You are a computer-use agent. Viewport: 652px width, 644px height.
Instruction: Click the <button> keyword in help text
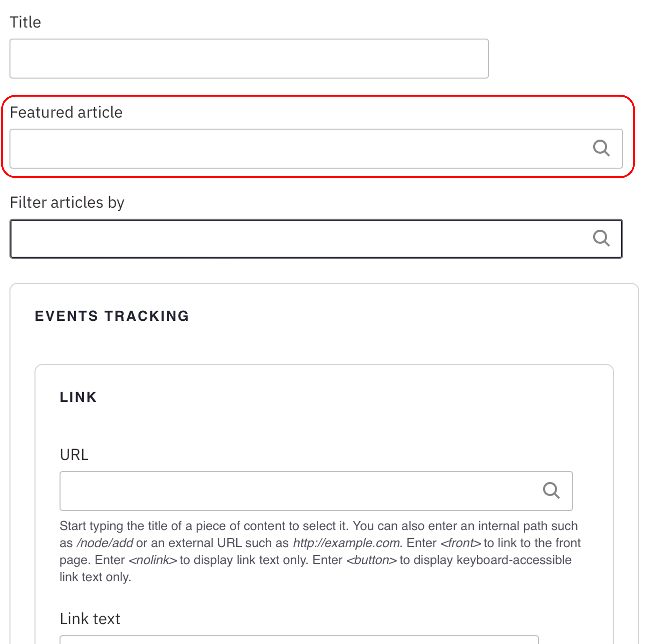tap(372, 560)
